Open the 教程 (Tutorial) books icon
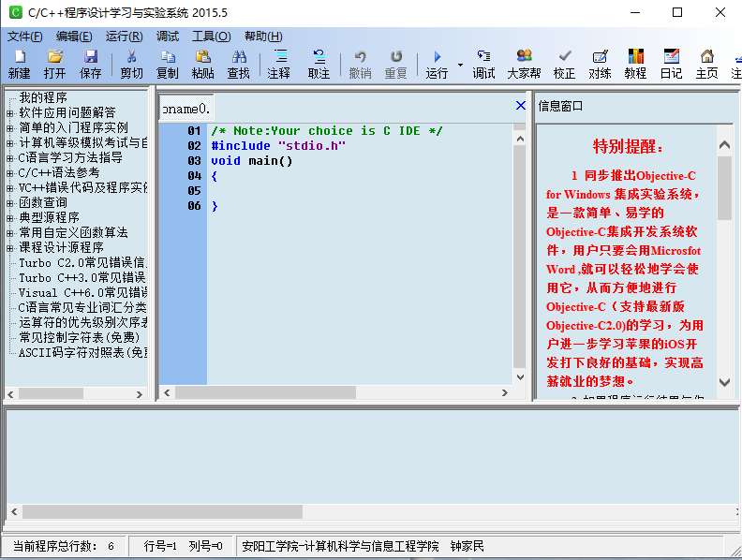 point(635,63)
